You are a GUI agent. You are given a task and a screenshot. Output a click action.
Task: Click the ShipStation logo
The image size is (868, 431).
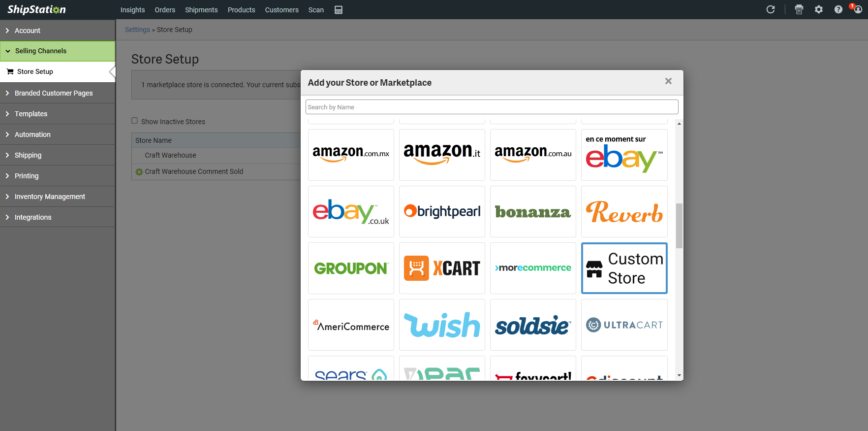click(36, 9)
